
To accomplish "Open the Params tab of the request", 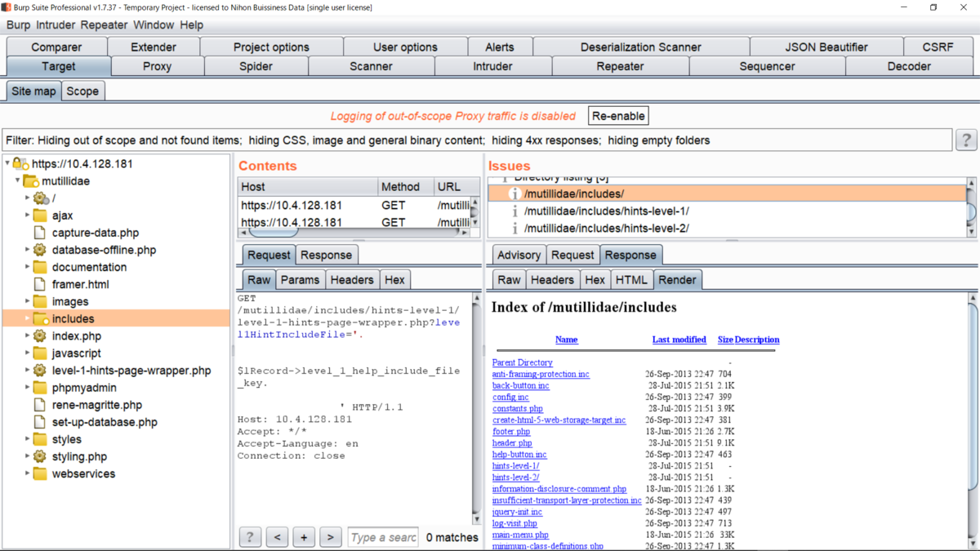I will [300, 280].
